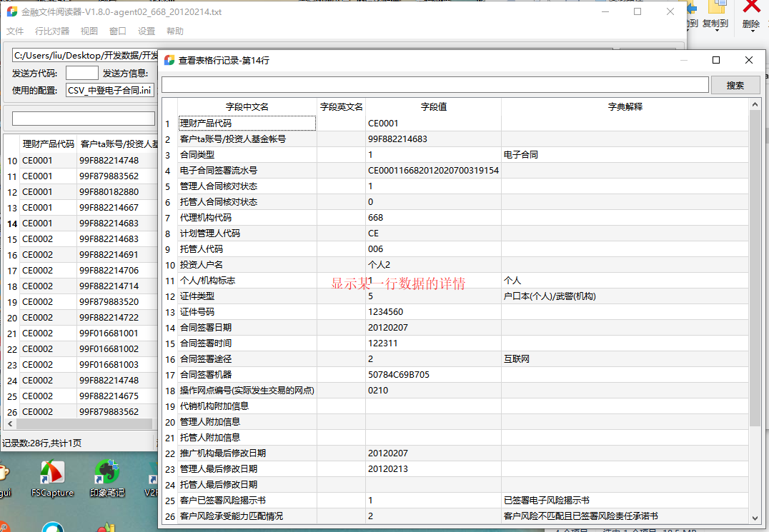Viewport: 769px width, 532px height.
Task: Click the search input field in row record dialog
Action: [435, 85]
